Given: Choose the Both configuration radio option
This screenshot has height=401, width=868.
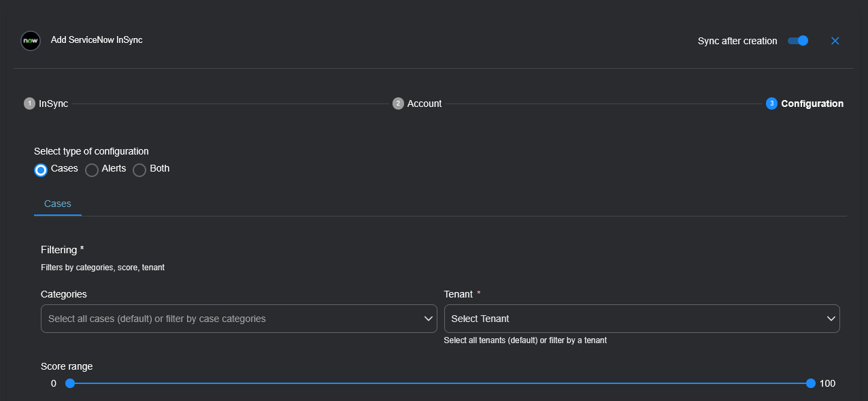Looking at the screenshot, I should pos(139,170).
